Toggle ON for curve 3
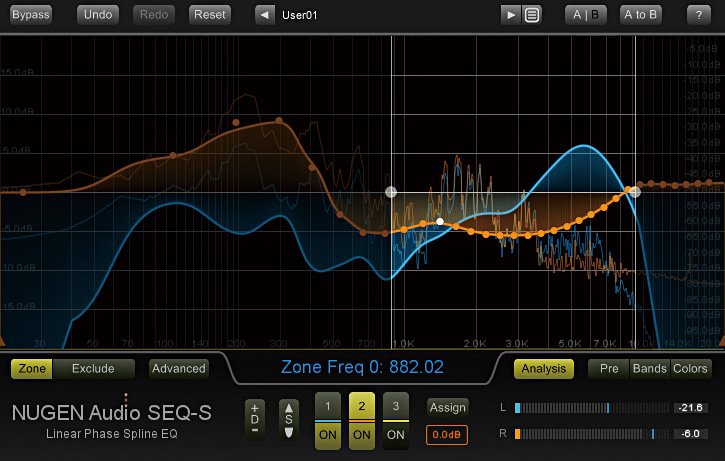 [396, 435]
